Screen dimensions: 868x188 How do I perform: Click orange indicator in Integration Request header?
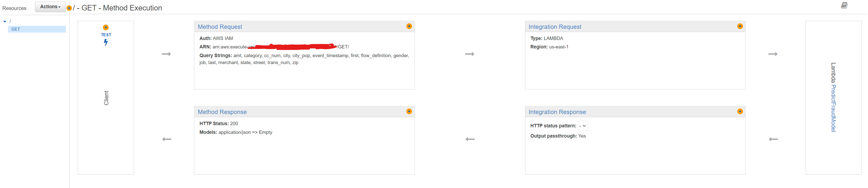coord(740,26)
